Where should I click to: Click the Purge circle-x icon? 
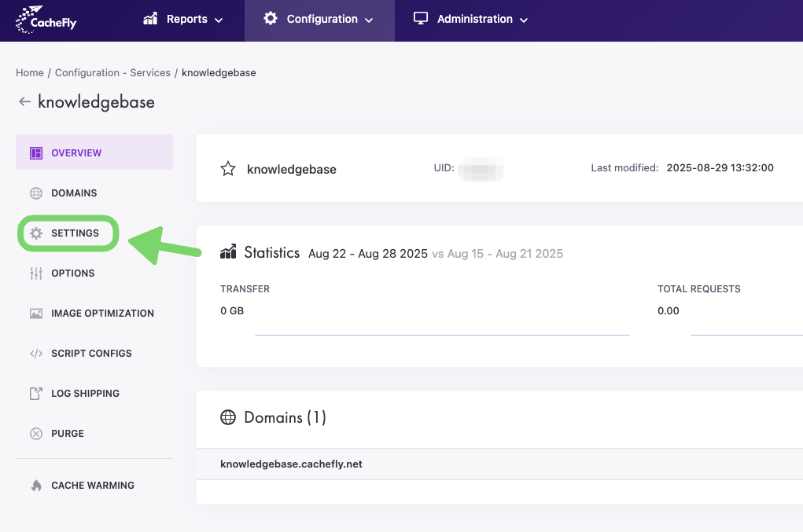click(x=36, y=434)
